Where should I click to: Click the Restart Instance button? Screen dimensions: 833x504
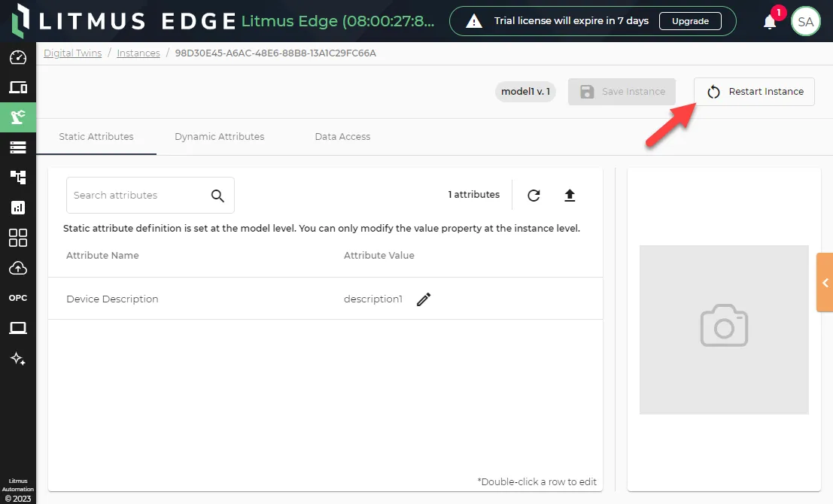pos(755,91)
